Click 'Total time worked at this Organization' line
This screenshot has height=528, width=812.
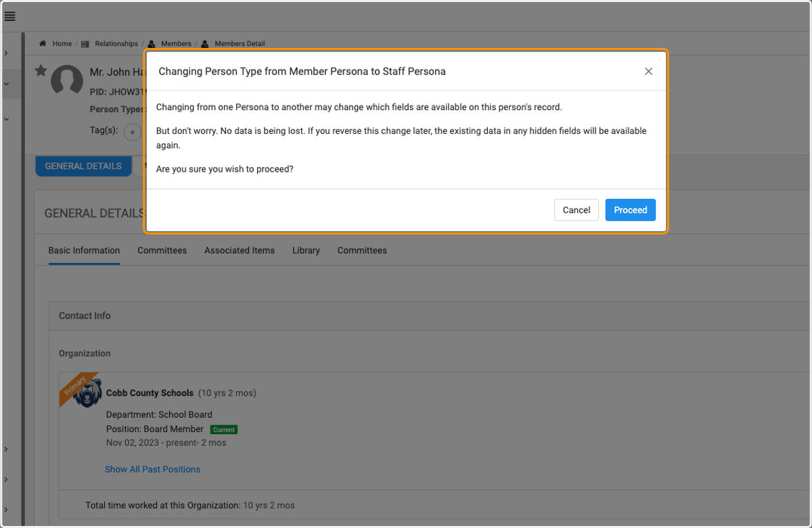pos(190,505)
